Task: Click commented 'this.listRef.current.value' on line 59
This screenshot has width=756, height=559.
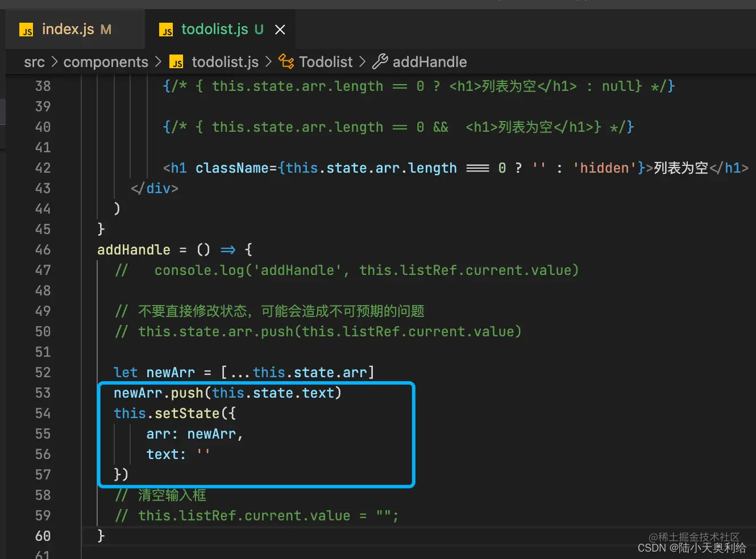Action: point(244,516)
